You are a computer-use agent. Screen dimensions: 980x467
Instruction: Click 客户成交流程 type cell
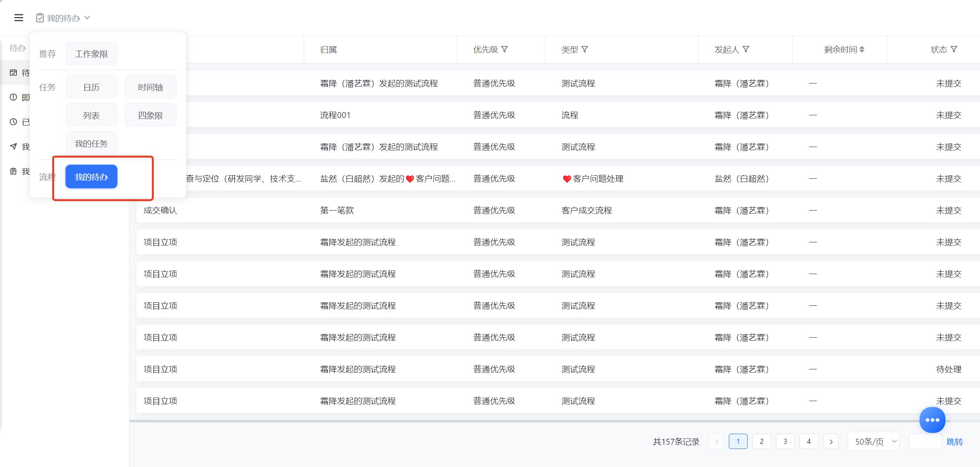point(587,211)
